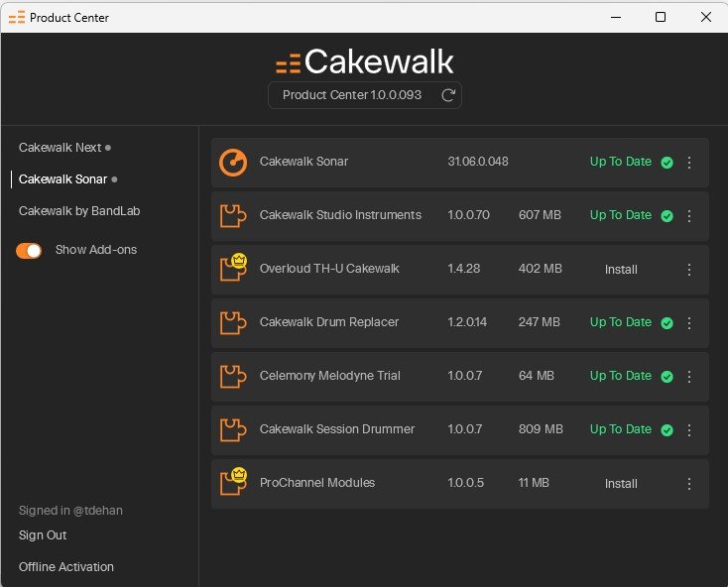The image size is (728, 587).
Task: Click the Celemony Melodyne Trial name
Action: point(330,376)
